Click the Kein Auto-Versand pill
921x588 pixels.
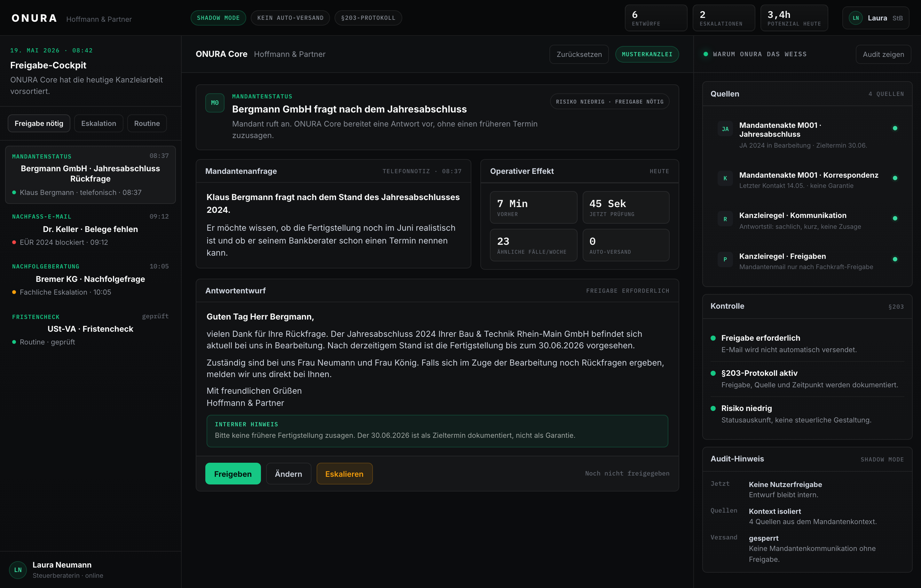coord(290,18)
